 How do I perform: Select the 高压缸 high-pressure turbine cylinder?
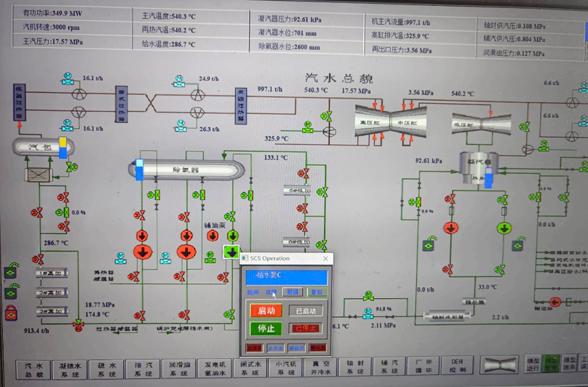click(373, 121)
